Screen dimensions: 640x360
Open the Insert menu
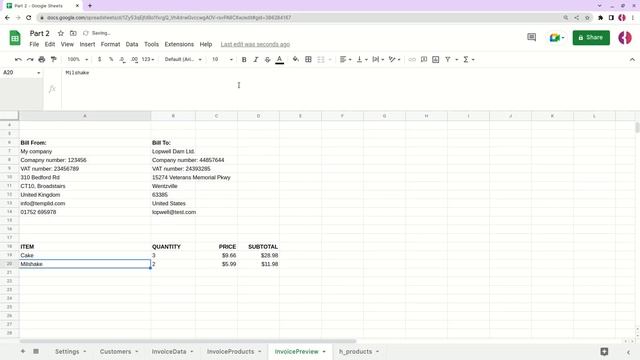point(87,44)
